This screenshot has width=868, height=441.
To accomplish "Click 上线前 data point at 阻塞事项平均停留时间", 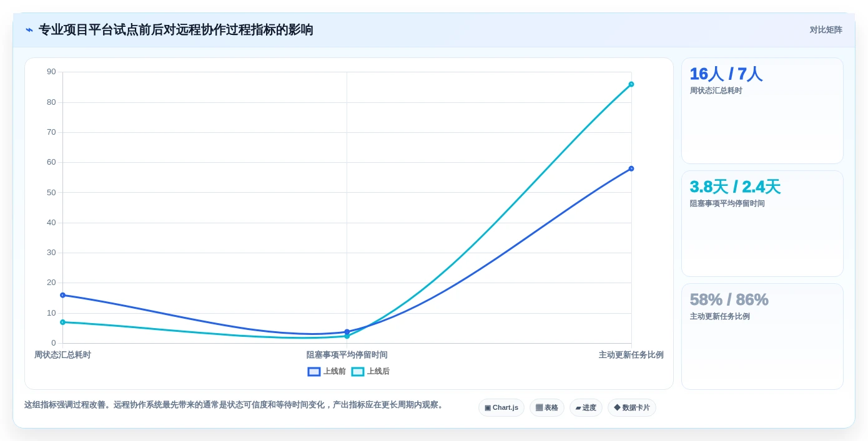I will (347, 332).
